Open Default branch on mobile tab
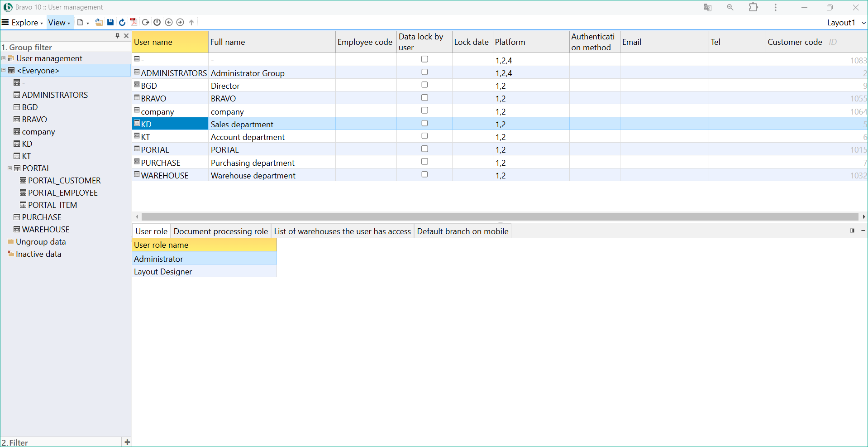868x447 pixels. pyautogui.click(x=463, y=231)
